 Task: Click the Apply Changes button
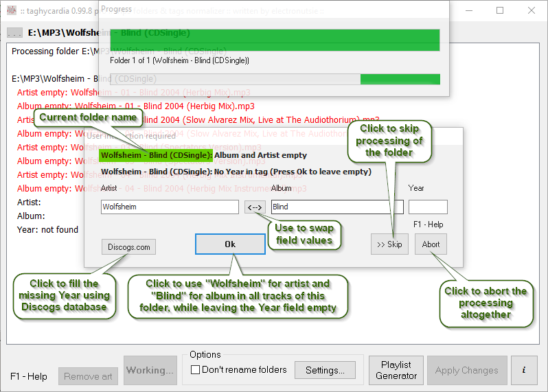tap(466, 371)
